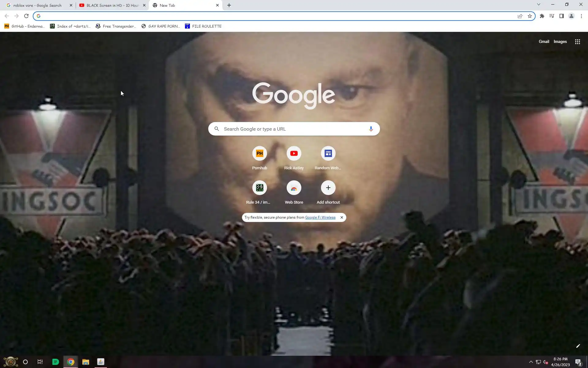Viewport: 588px width, 368px height.
Task: Click the Add shortcut plus icon
Action: click(x=328, y=188)
